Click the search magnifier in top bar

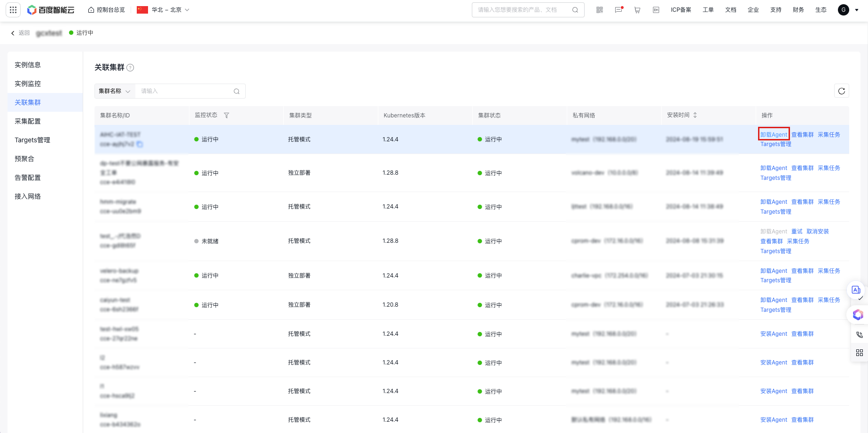click(575, 10)
